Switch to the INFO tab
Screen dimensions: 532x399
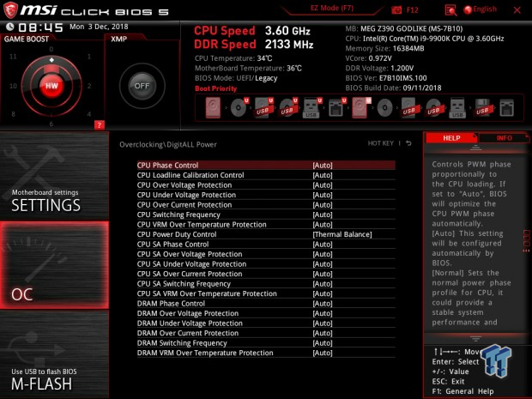pyautogui.click(x=504, y=138)
